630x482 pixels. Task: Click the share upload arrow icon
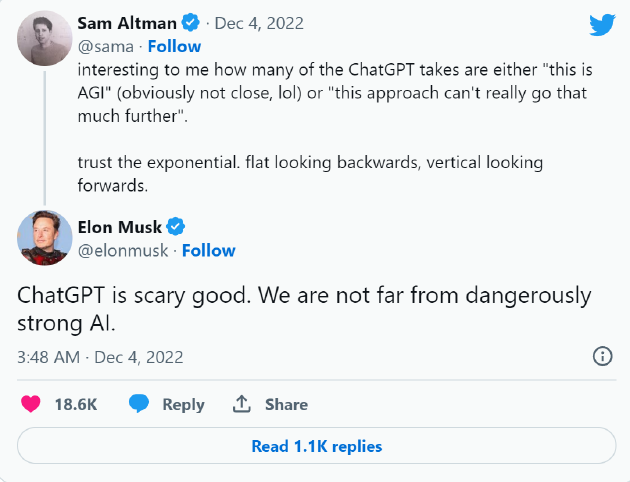[241, 404]
